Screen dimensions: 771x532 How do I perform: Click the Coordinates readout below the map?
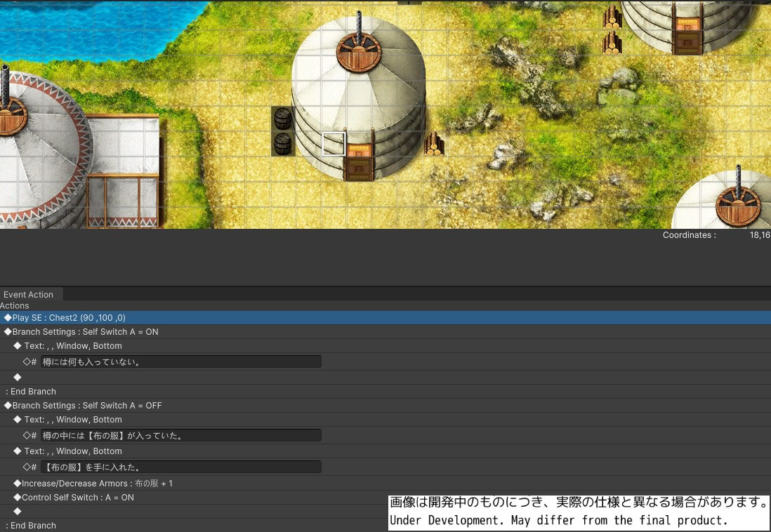715,235
